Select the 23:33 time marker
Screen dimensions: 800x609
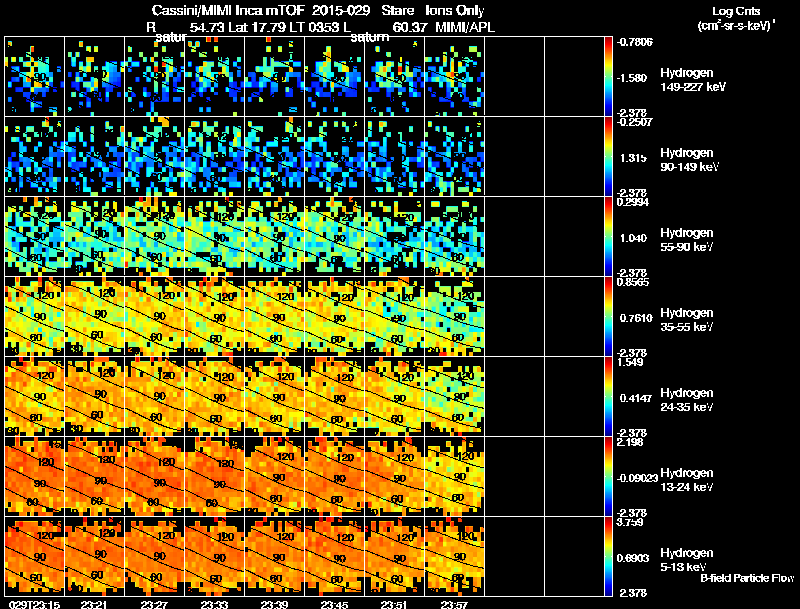(x=214, y=603)
